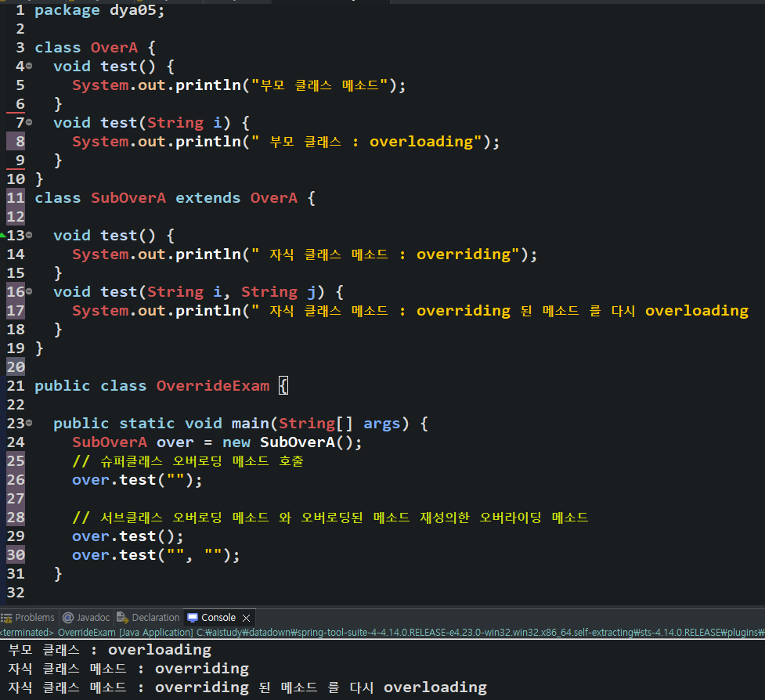Click over.test("", "") on line 30
The height and width of the screenshot is (700, 765).
click(x=156, y=555)
